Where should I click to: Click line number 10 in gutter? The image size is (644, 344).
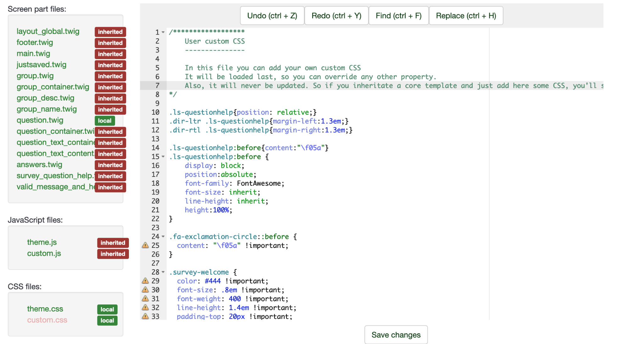pyautogui.click(x=155, y=112)
